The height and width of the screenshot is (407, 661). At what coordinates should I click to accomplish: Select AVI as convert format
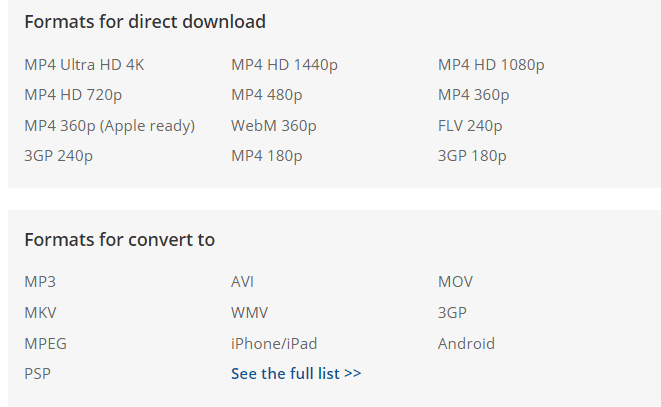click(x=242, y=282)
